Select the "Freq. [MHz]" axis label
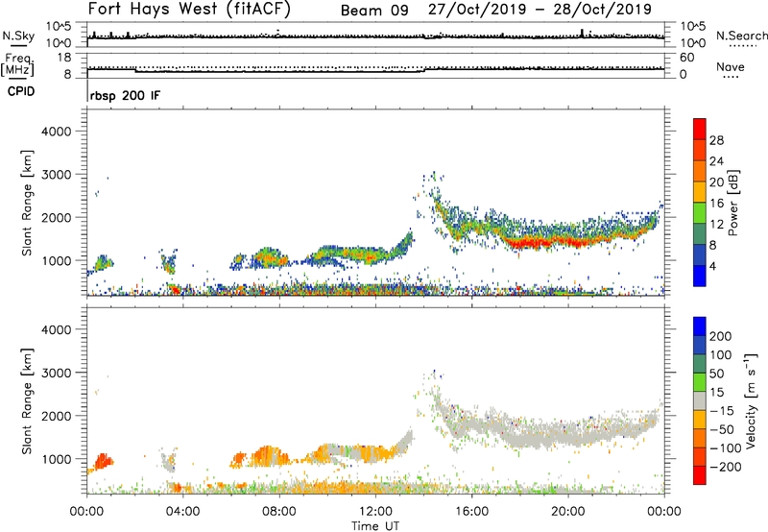The width and height of the screenshot is (768, 532). (18, 65)
